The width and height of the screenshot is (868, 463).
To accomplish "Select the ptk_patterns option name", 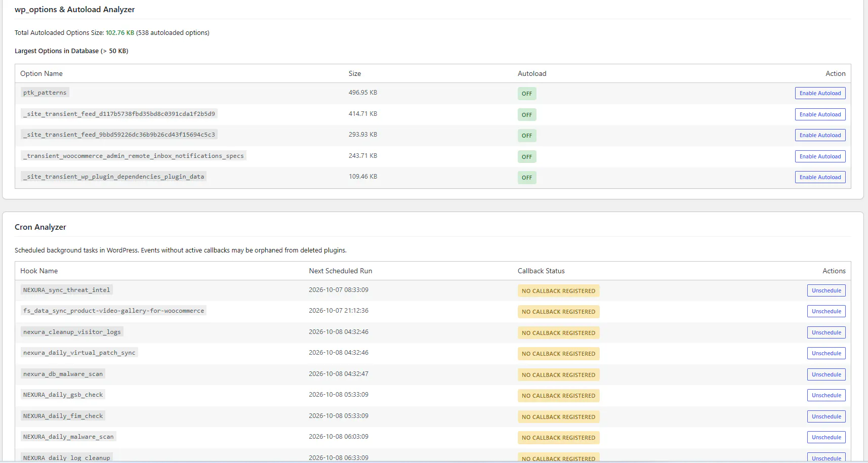I will pos(45,93).
